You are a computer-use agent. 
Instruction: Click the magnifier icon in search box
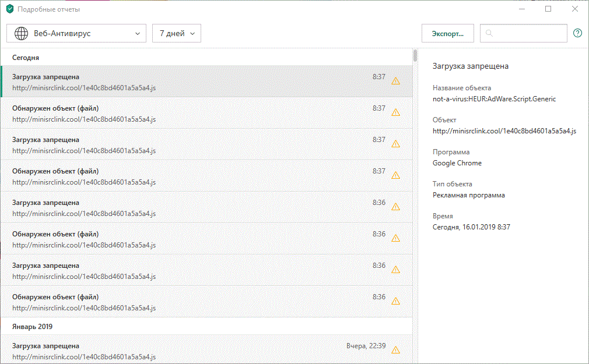tap(489, 33)
